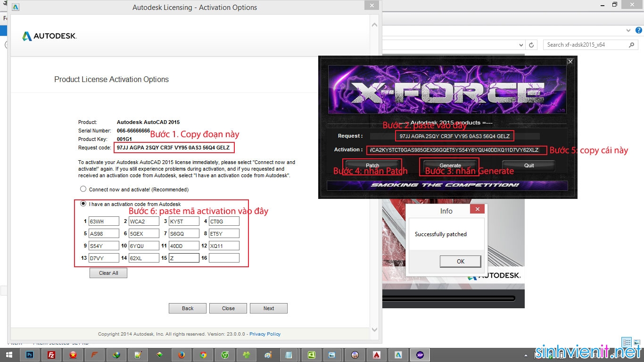The image size is (644, 362).
Task: Open the red Autodesk A taskbar icon
Action: [x=377, y=355]
